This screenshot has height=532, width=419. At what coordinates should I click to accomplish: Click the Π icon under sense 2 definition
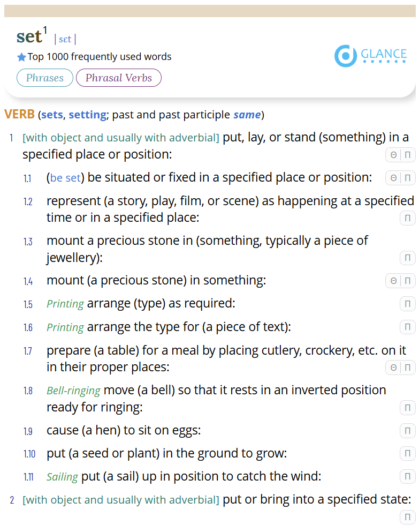tap(408, 517)
